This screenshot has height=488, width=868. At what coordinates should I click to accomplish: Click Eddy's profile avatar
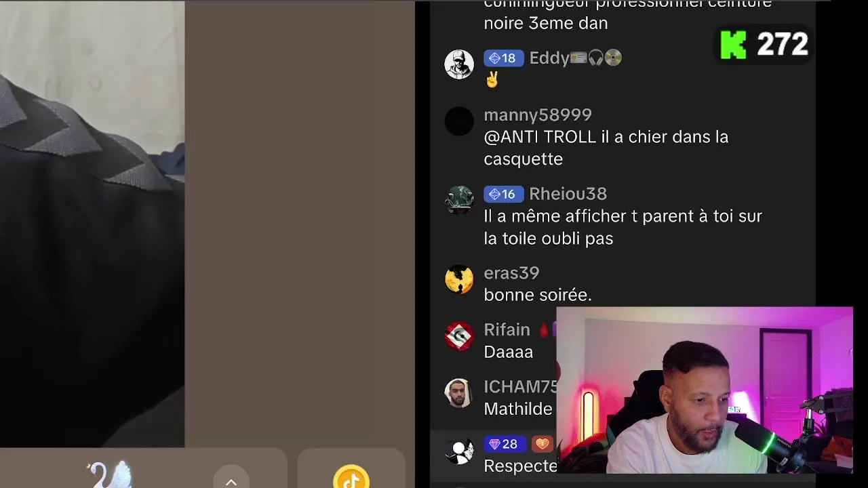pos(459,64)
